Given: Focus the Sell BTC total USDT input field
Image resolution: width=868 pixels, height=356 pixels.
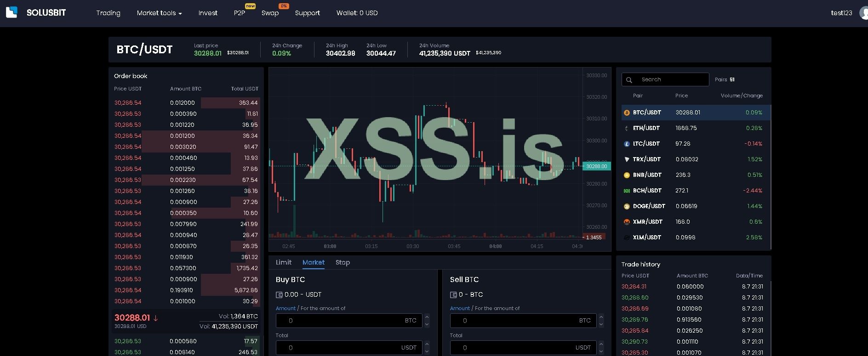Looking at the screenshot, I should pyautogui.click(x=523, y=348).
